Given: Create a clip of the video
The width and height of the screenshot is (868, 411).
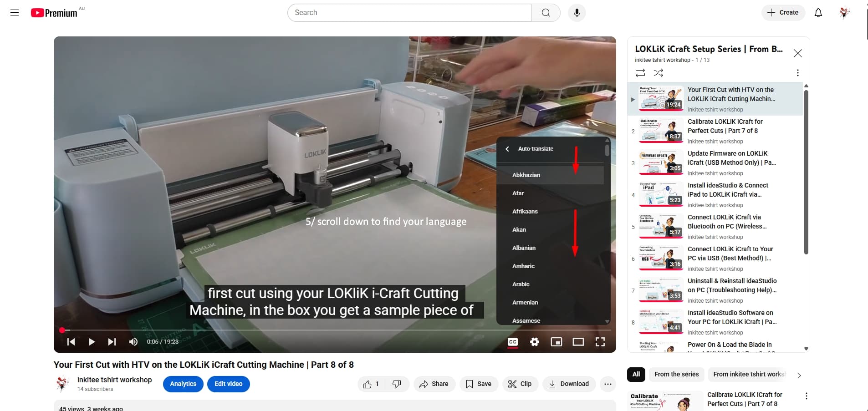Looking at the screenshot, I should click(520, 384).
